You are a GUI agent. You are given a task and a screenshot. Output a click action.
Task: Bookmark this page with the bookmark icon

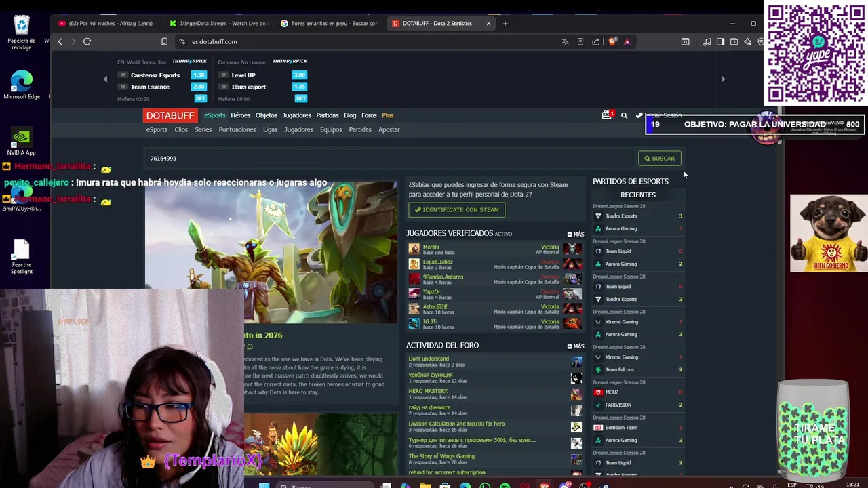164,41
